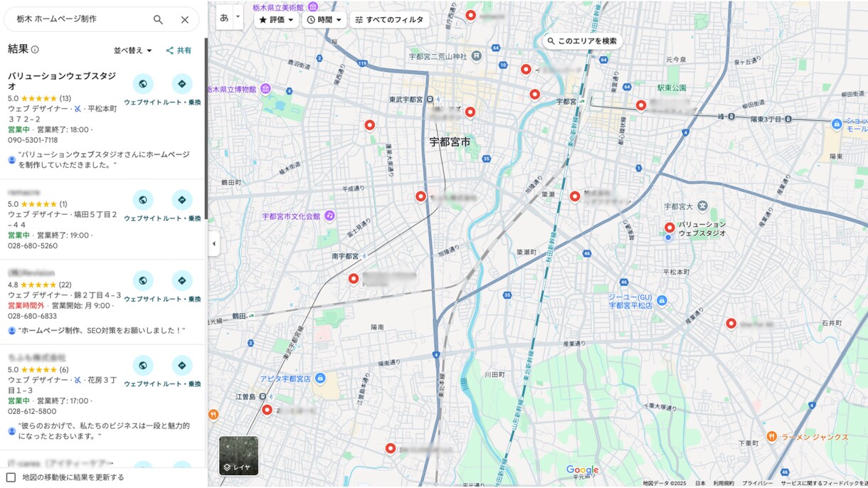
Task: Click the 川田町 map label
Action: 494,374
